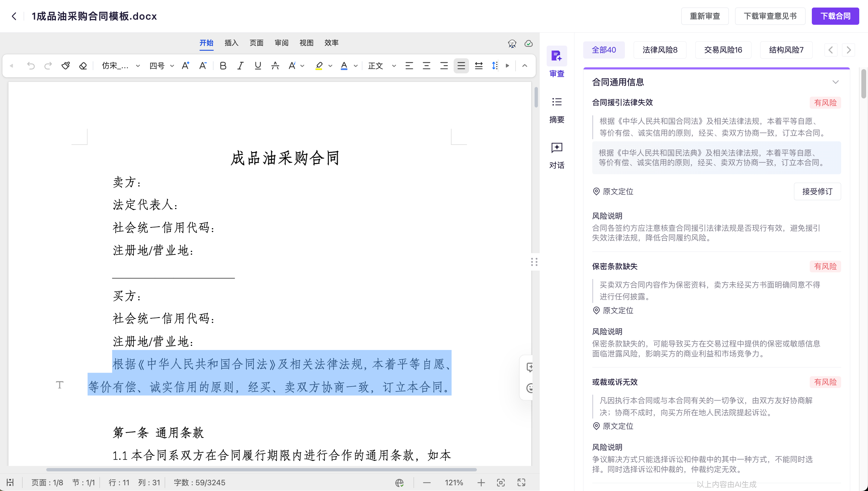Open the highlight color picker arrow

click(x=330, y=66)
